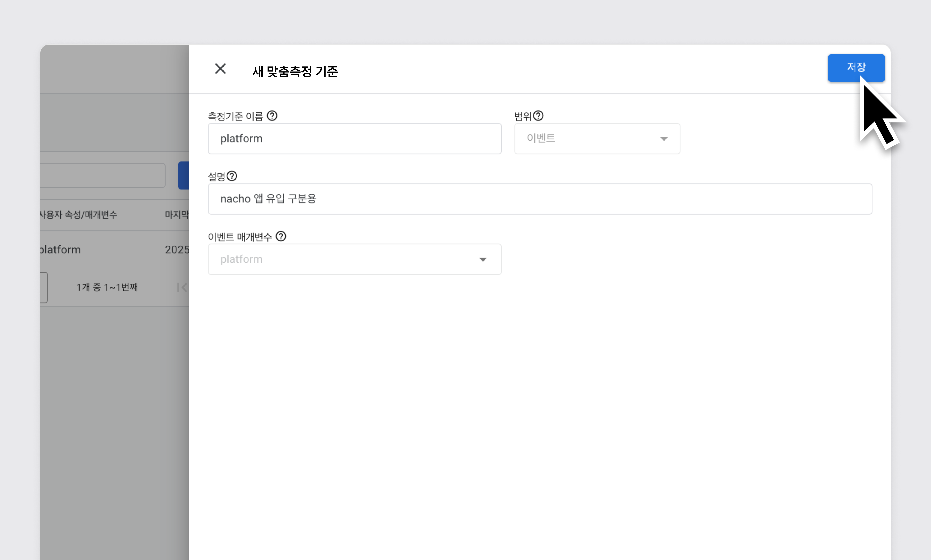Click the rows-per-page box left of pagination
The width and height of the screenshot is (931, 560).
click(x=44, y=288)
